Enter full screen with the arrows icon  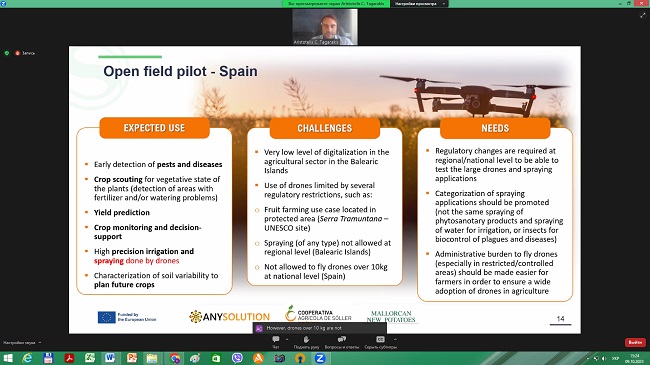[x=642, y=15]
